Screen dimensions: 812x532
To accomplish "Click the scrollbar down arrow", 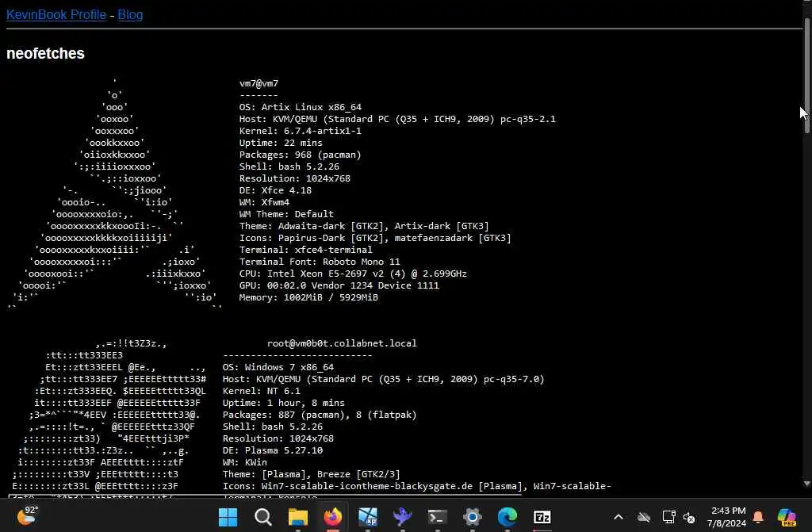I will 806,484.
